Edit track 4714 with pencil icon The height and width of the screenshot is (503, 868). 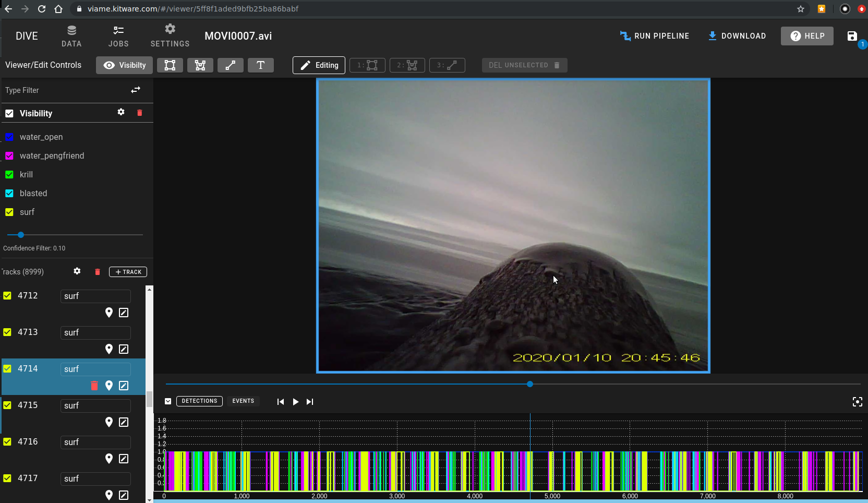coord(124,386)
